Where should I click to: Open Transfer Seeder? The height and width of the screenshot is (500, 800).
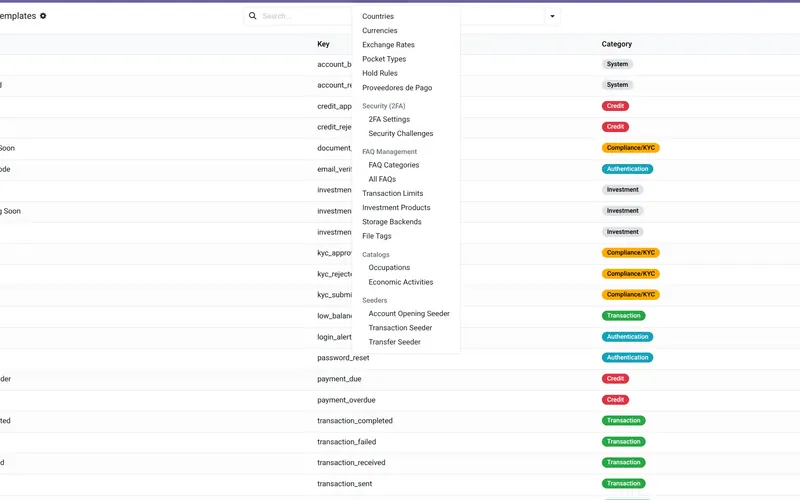(x=394, y=342)
